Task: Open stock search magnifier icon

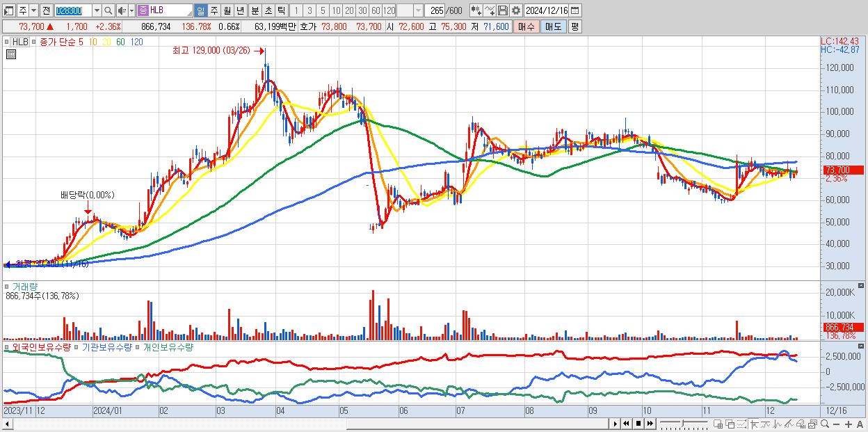Action: point(108,10)
